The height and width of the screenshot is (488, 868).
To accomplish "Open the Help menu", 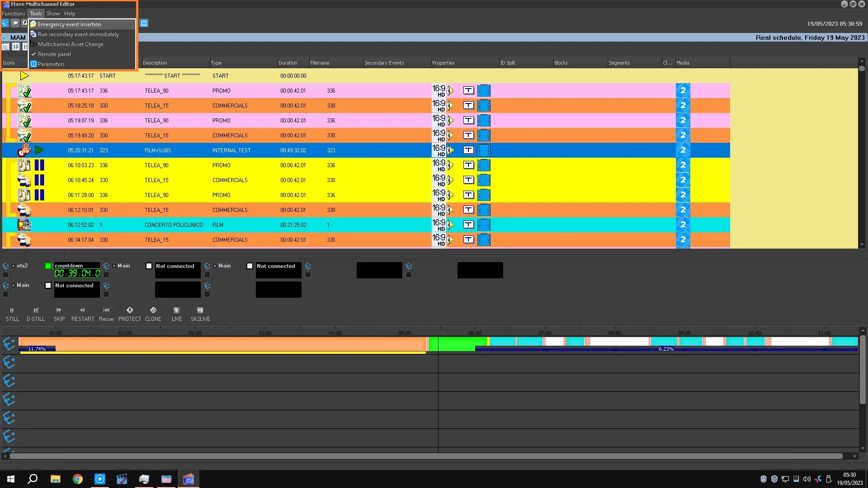I will [70, 14].
